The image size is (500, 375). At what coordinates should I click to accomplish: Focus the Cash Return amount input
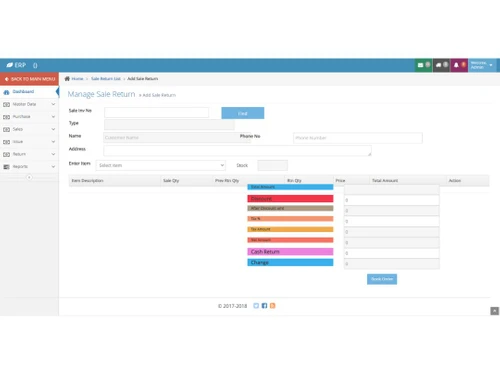point(392,253)
